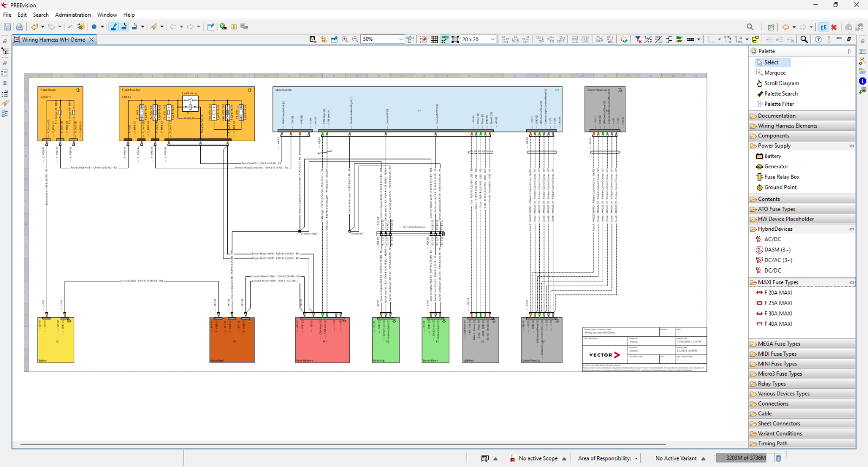Click the ABC text fit icon

445,39
